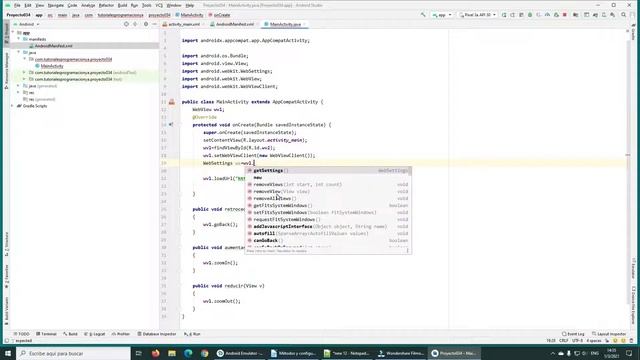The width and height of the screenshot is (640, 360).
Task: Switch to Android Emulator taskbar window
Action: click(240, 353)
